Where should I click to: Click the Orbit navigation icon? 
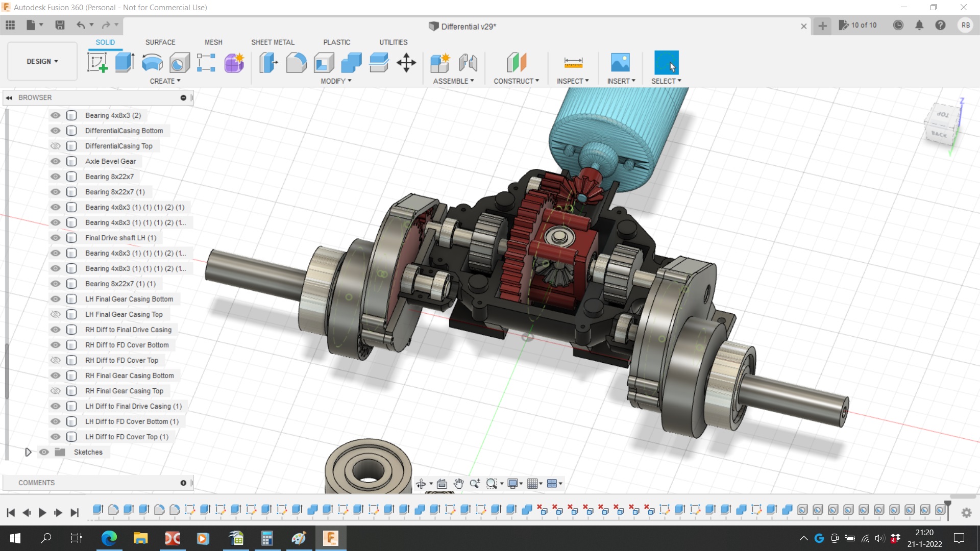[421, 484]
